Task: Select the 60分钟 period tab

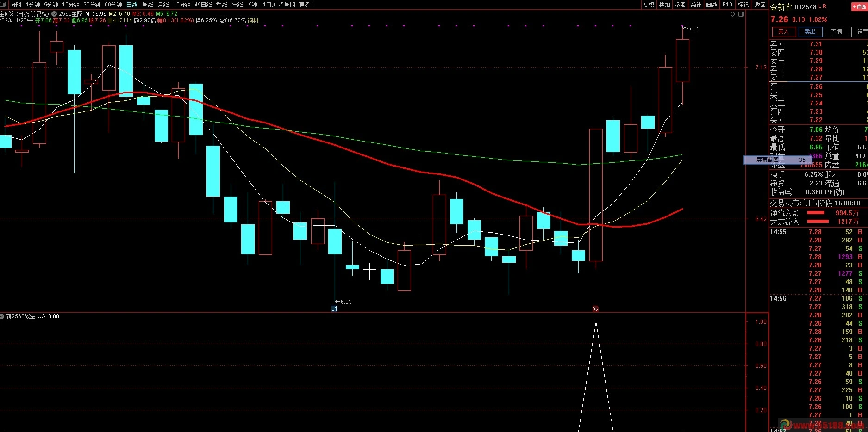Action: 113,5
